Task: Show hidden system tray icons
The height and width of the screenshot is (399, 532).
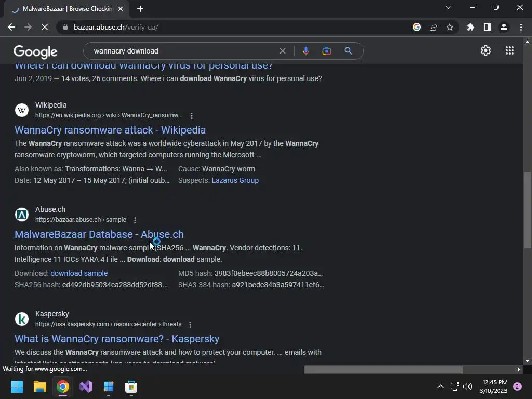Action: click(441, 387)
